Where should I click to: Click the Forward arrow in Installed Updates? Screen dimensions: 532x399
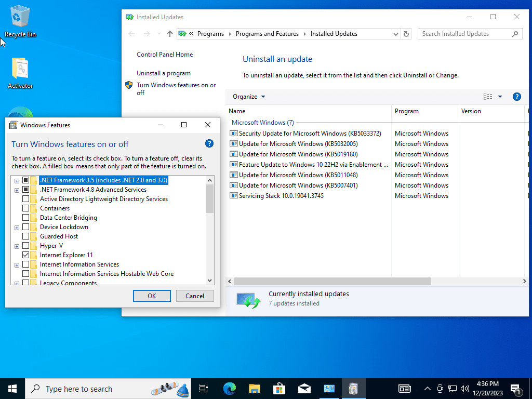(x=147, y=34)
